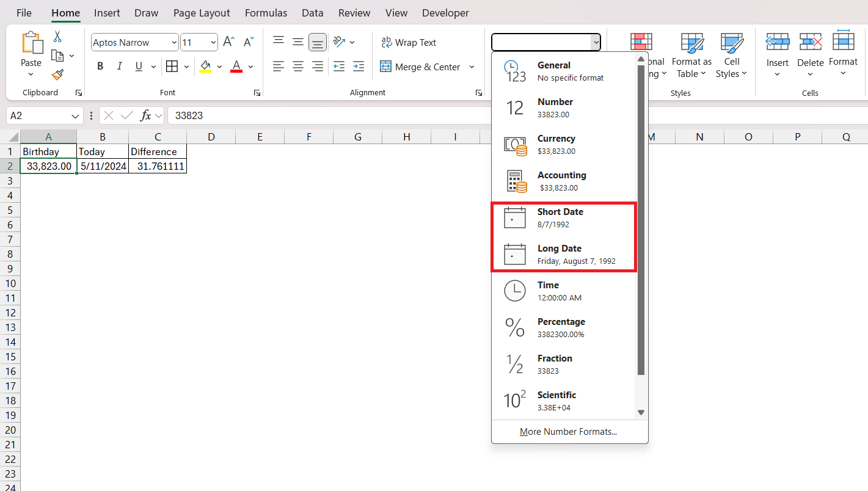Toggle Bold formatting

pos(100,67)
